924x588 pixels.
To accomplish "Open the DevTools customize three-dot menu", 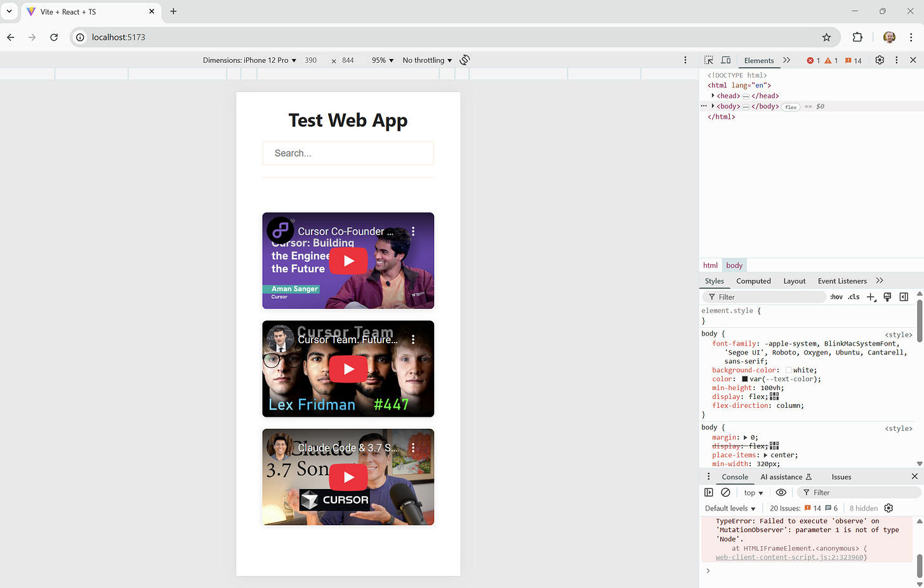I will [896, 60].
